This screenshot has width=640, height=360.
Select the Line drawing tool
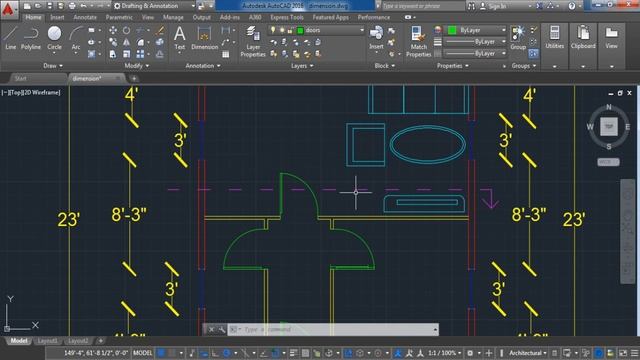[x=10, y=38]
